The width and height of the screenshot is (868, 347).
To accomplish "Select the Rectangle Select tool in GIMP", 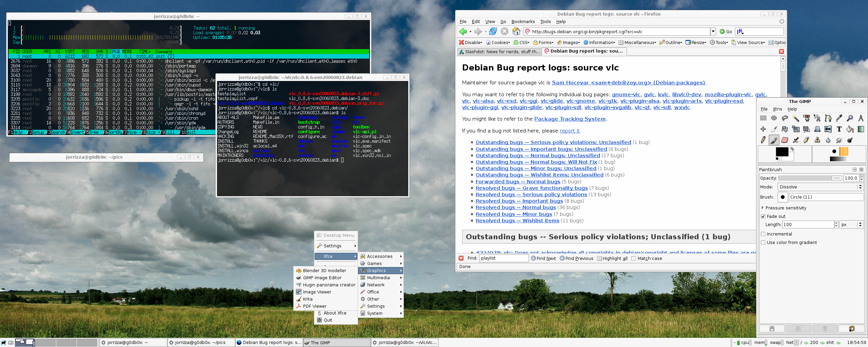I will pos(763,118).
